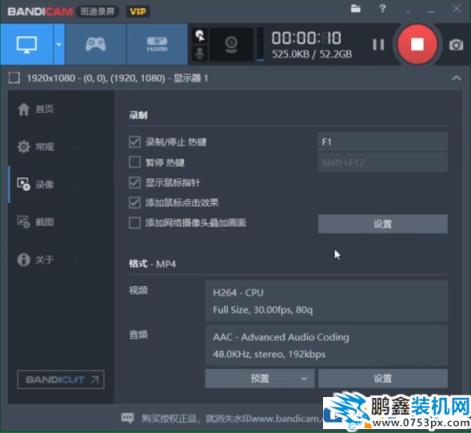Stop recording with the red button
Screen dimensions: 471x433
tap(417, 44)
